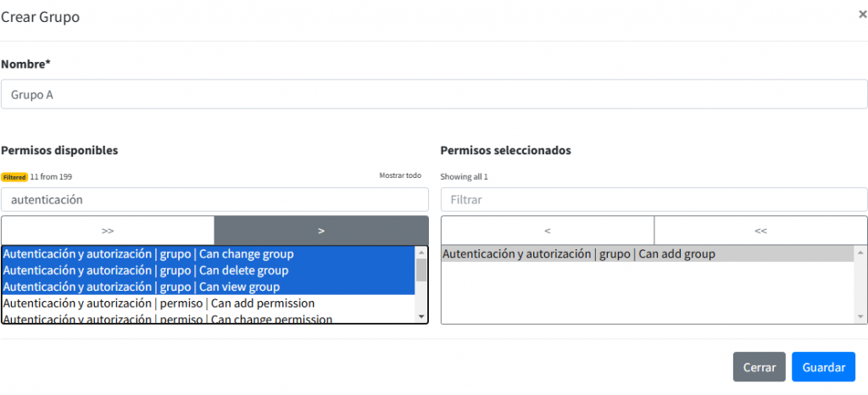Select 'Can add group' in selected list

[x=647, y=254]
